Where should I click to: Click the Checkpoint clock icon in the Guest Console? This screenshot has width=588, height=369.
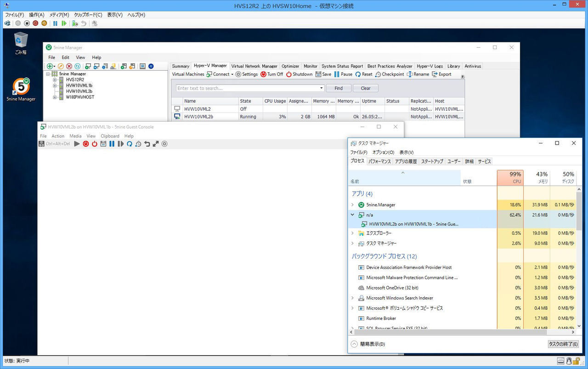tap(138, 144)
